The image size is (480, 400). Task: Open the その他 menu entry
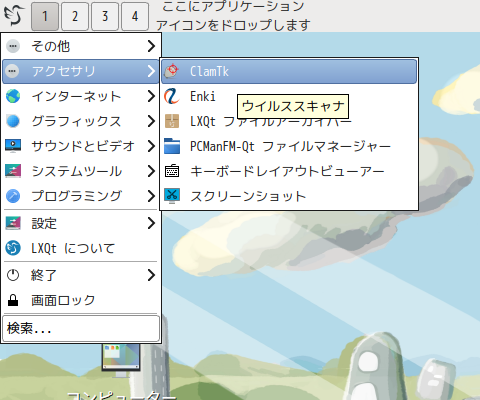coord(81,46)
